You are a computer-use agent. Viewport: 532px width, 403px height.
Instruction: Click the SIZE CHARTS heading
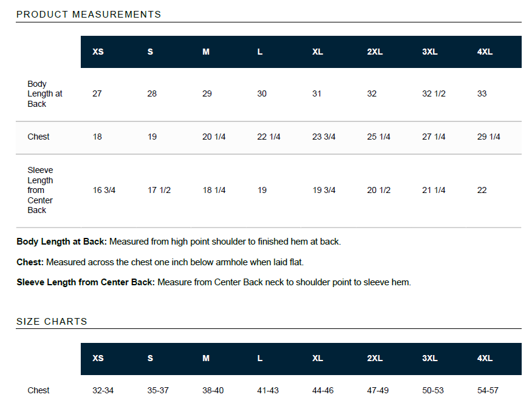click(x=52, y=321)
